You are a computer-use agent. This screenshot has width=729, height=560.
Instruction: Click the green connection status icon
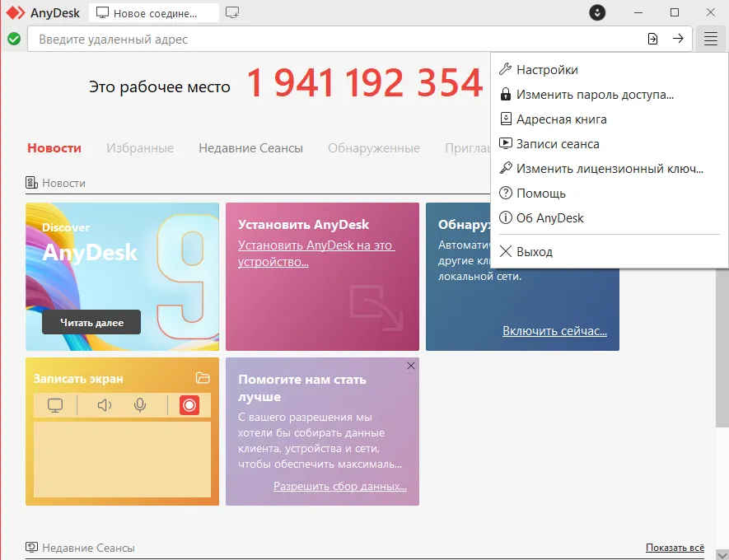pos(13,39)
